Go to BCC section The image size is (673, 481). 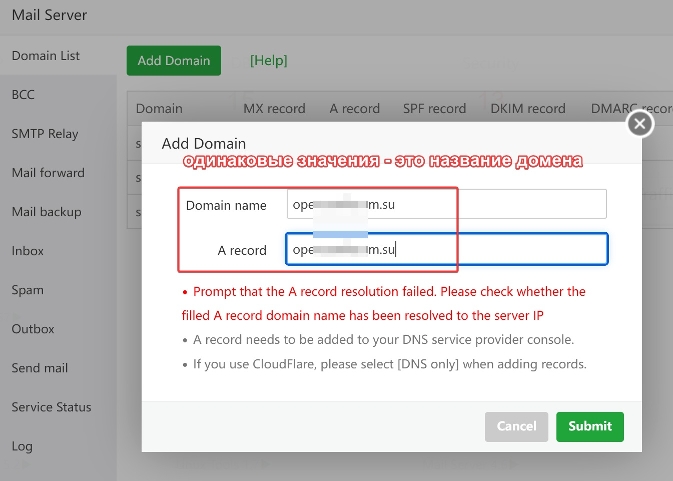click(23, 95)
